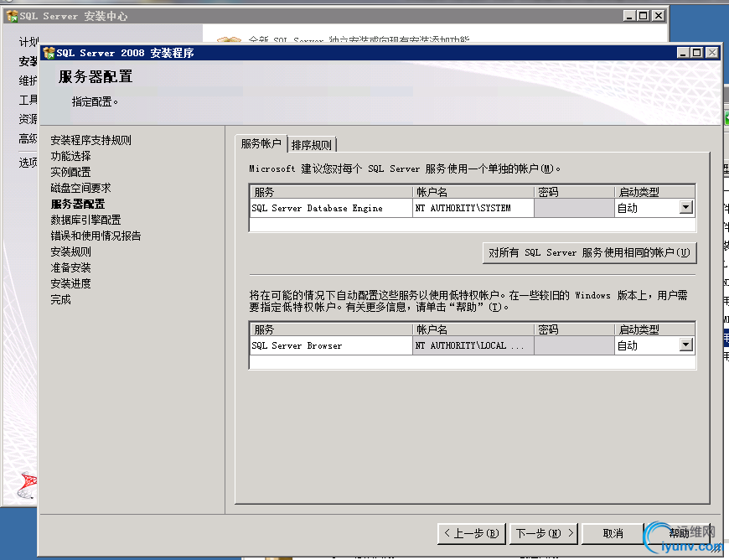Screen dimensions: 729x560
Task: Select 工具 in 安装中心 sidebar
Action: pyautogui.click(x=28, y=100)
